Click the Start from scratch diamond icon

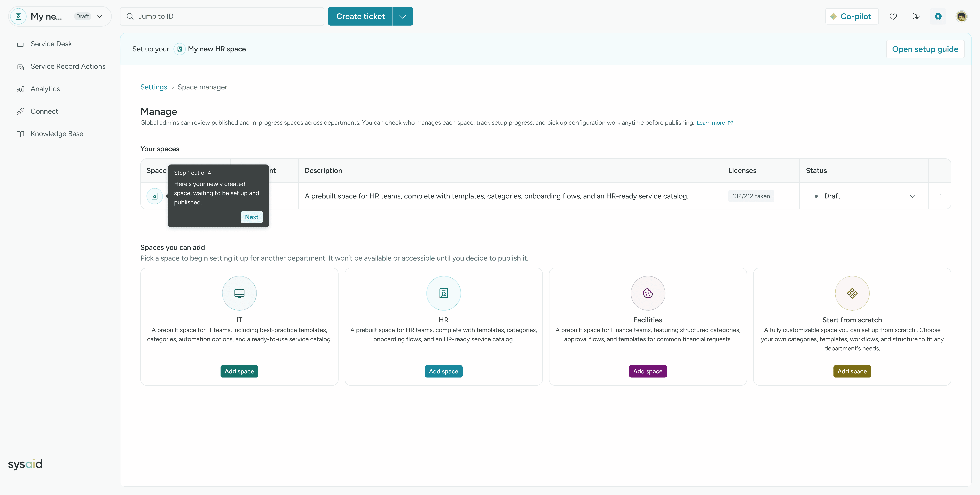(852, 293)
